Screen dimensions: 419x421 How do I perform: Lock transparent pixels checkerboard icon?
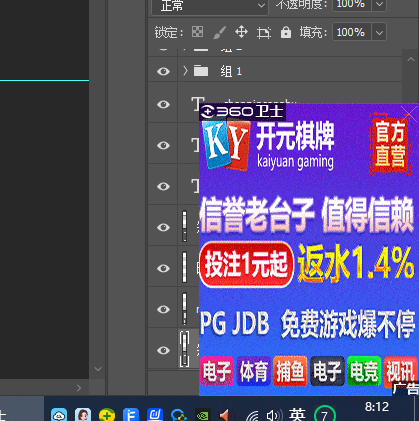click(198, 32)
